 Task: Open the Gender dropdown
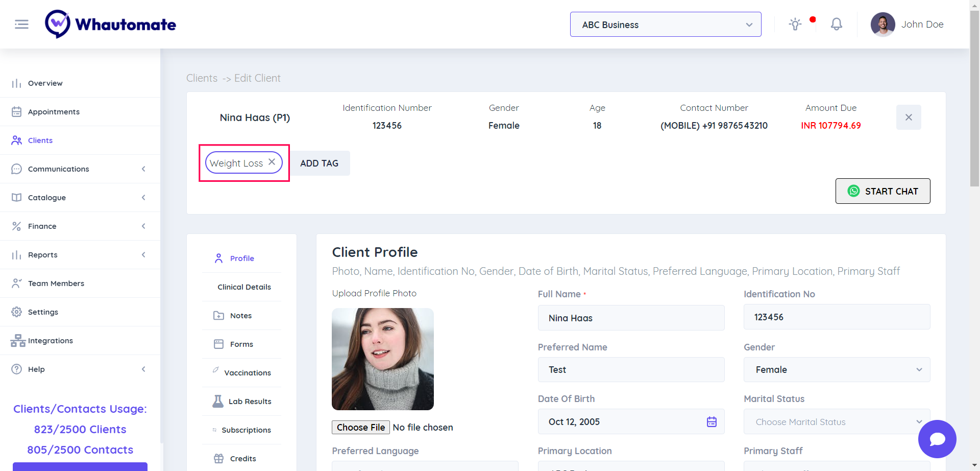[x=836, y=370]
